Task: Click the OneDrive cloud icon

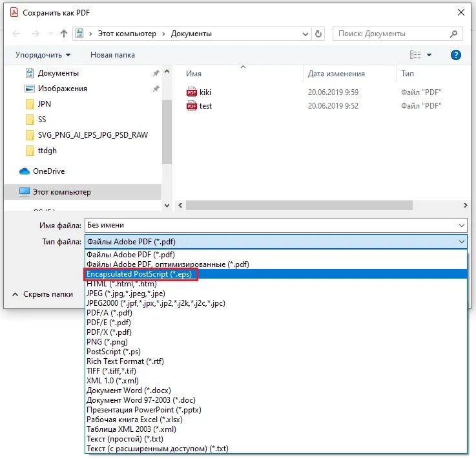Action: (x=25, y=171)
